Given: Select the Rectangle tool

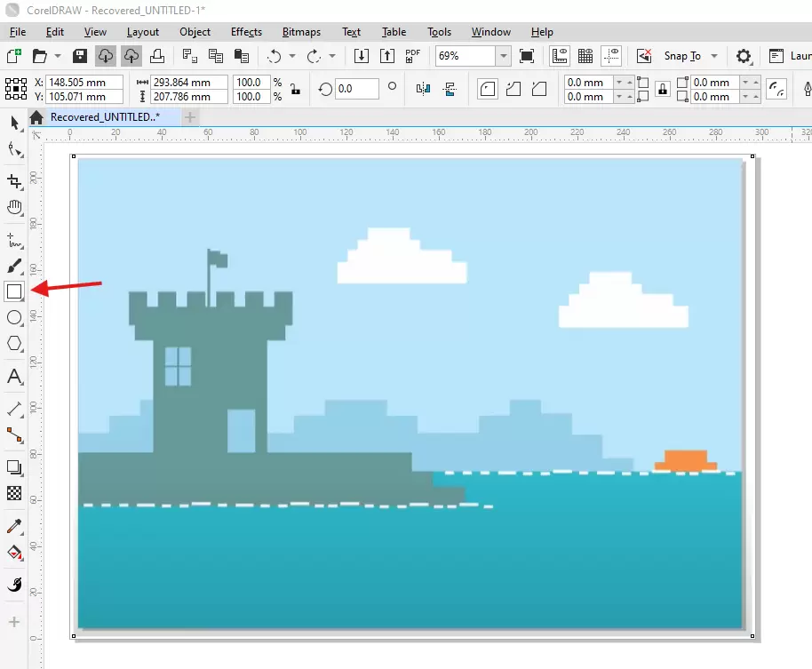Looking at the screenshot, I should point(14,291).
